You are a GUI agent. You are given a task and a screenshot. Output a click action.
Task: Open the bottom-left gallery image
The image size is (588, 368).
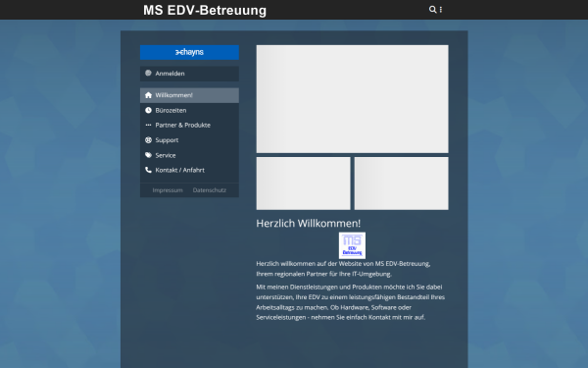pos(304,184)
